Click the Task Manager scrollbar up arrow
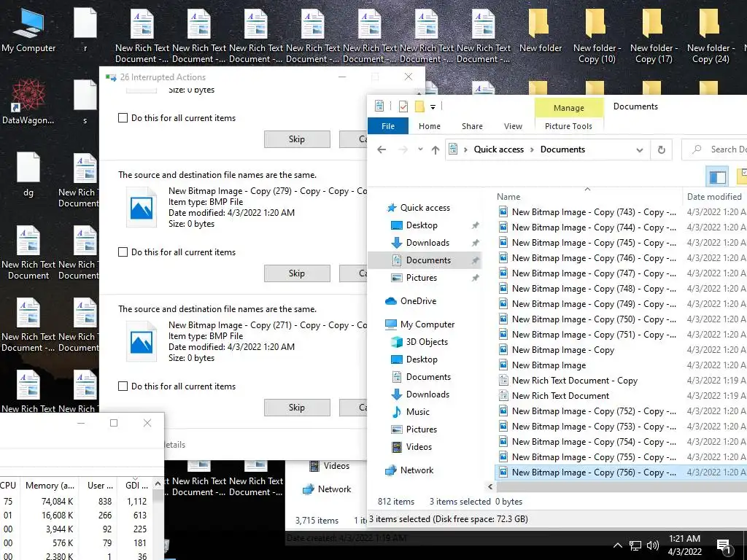Screen dimensions: 747x560 pyautogui.click(x=158, y=484)
